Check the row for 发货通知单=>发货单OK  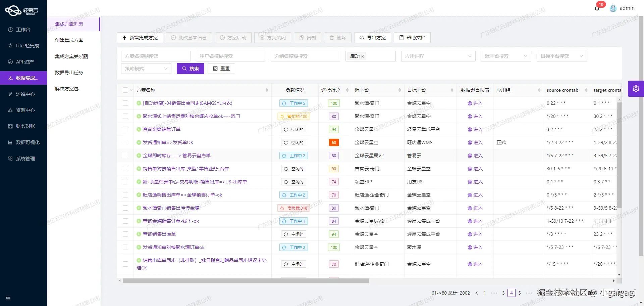pyautogui.click(x=125, y=142)
